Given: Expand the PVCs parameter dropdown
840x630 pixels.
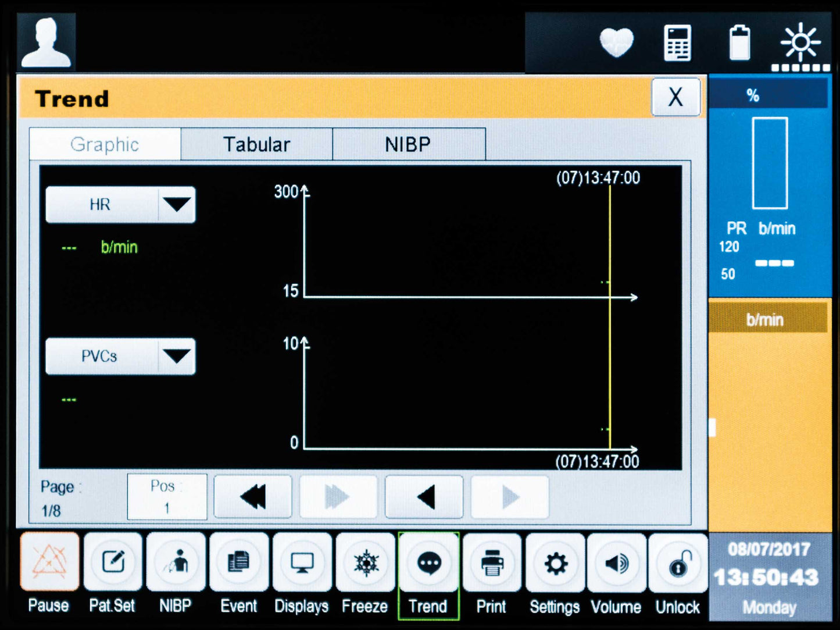Looking at the screenshot, I should [x=177, y=356].
